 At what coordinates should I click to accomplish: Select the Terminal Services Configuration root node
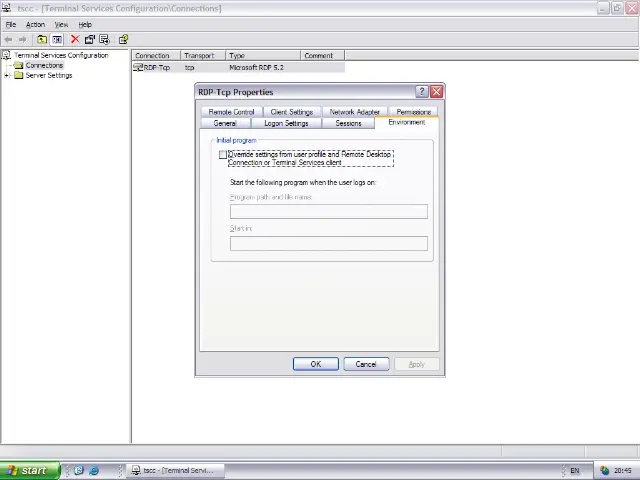61,55
